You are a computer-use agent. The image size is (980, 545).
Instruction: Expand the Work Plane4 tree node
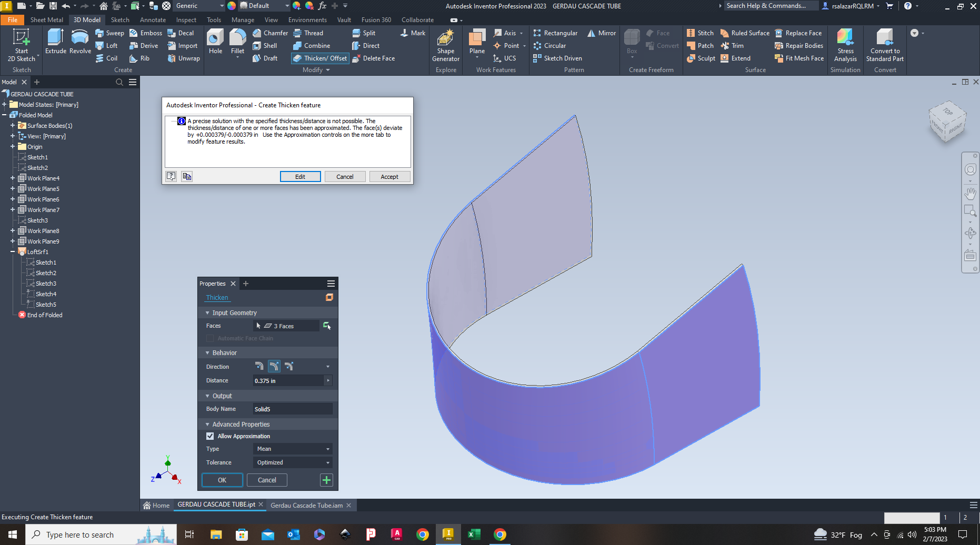pyautogui.click(x=13, y=178)
